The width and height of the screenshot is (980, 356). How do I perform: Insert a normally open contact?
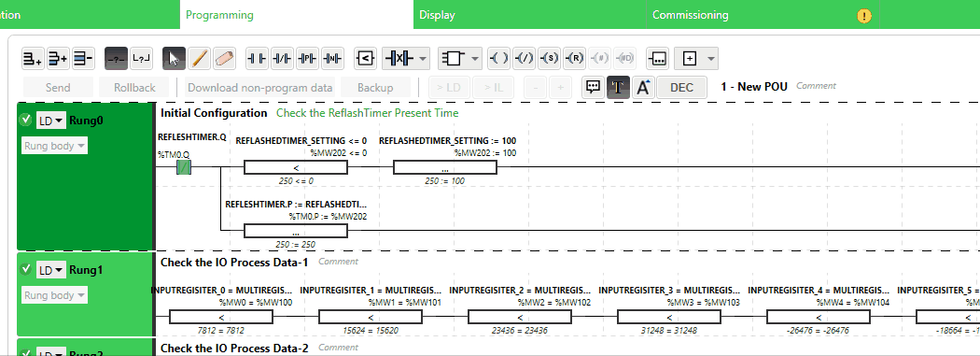tap(257, 59)
